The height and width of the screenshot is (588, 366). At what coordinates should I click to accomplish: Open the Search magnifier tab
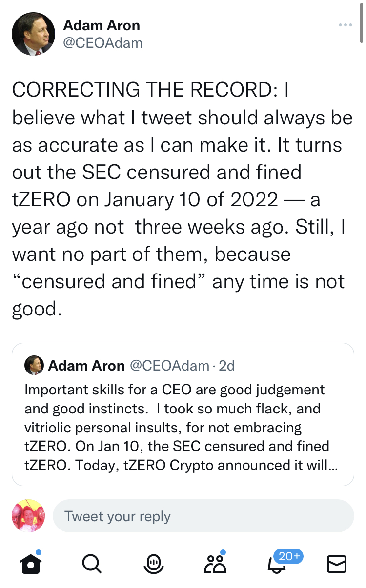pos(91,564)
